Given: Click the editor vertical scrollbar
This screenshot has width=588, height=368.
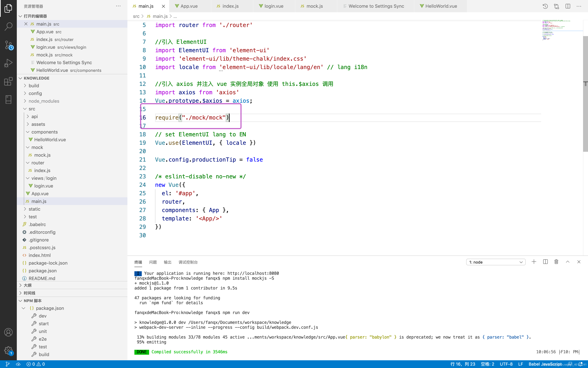Looking at the screenshot, I should pyautogui.click(x=585, y=94).
